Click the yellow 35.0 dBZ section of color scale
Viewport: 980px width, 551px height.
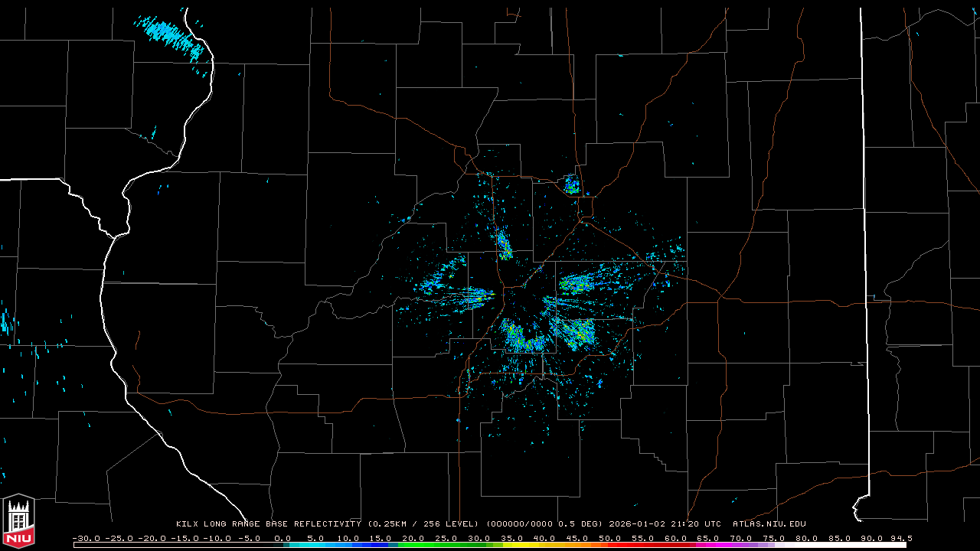click(x=511, y=545)
